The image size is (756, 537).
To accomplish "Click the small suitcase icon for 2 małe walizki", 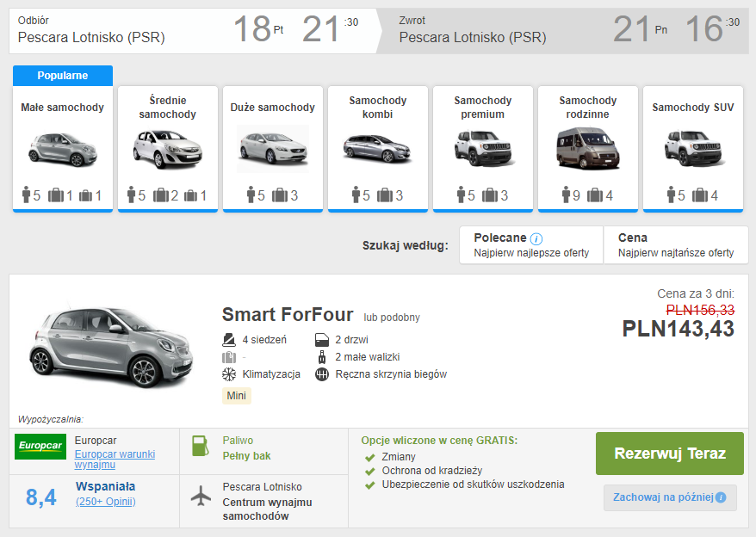I will 321,357.
